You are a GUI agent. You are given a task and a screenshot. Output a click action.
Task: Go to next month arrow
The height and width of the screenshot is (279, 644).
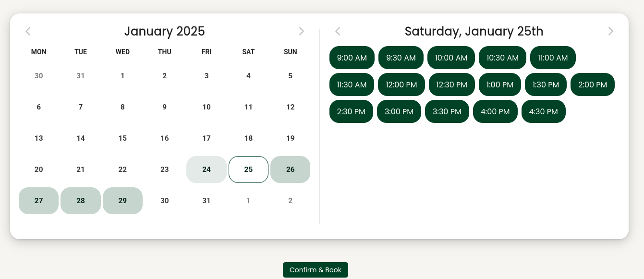tap(301, 32)
